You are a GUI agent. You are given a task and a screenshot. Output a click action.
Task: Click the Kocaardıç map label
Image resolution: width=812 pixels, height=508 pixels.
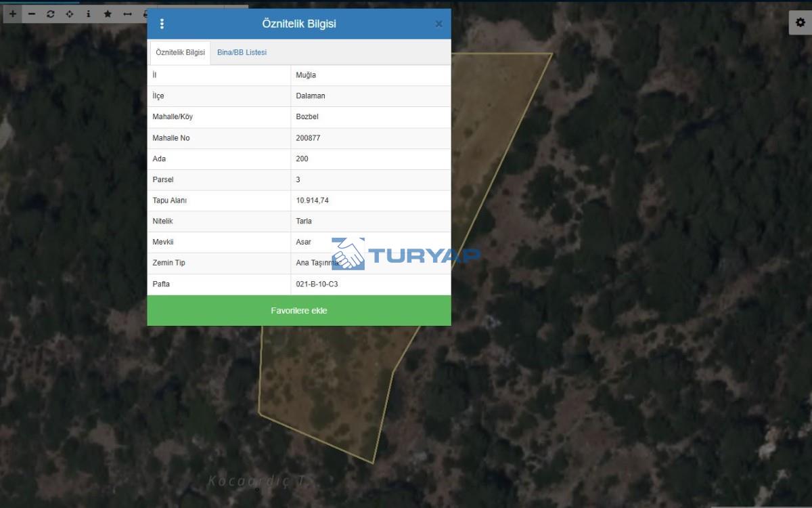click(258, 481)
